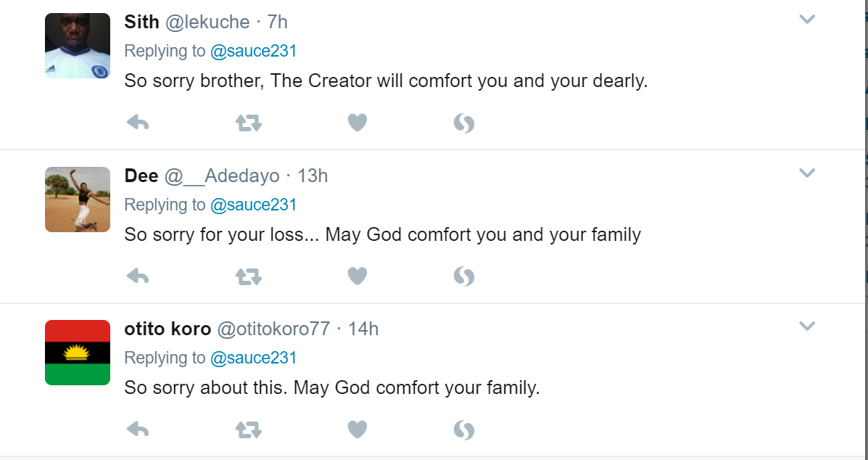Retweet Dee's tweet
The image size is (868, 460).
click(x=248, y=276)
